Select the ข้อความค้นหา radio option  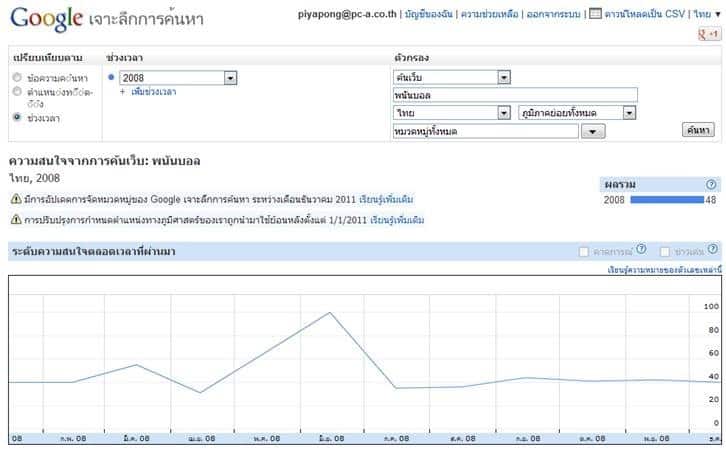pos(16,77)
